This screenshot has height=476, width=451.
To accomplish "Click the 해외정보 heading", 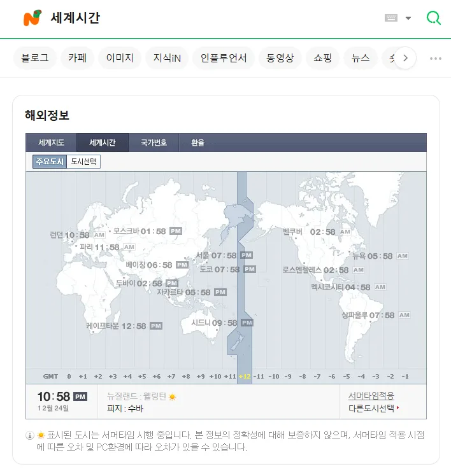I will [x=47, y=115].
